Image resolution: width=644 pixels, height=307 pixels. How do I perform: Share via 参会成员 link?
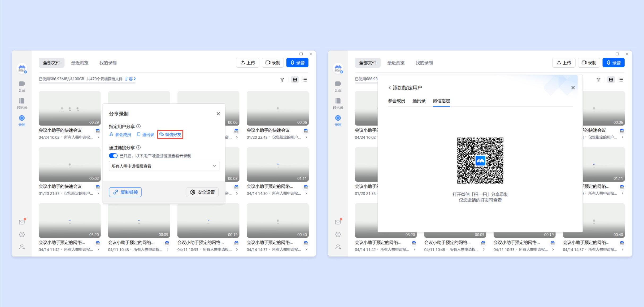tap(120, 134)
